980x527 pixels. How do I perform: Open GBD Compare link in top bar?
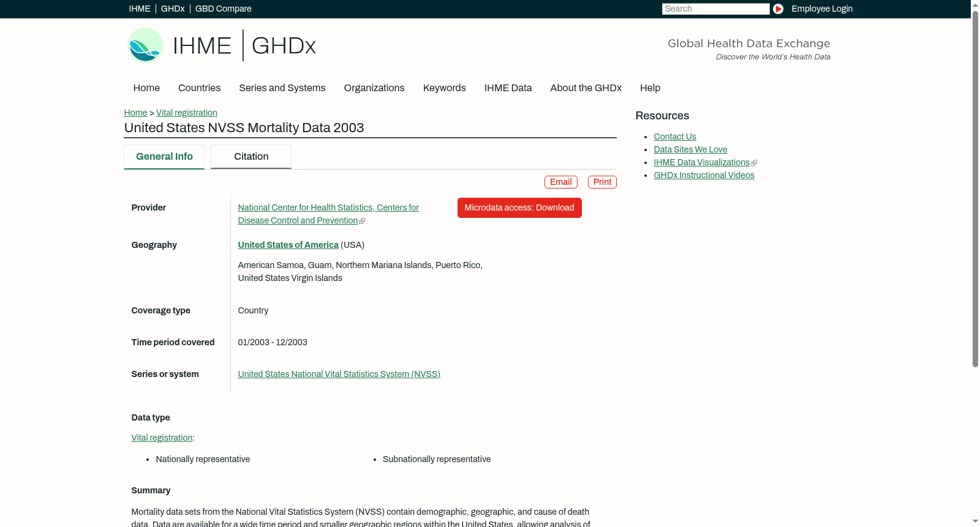(x=224, y=9)
